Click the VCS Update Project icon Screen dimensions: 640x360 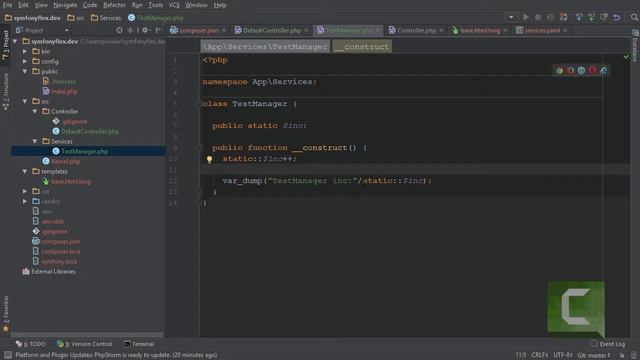pyautogui.click(x=579, y=18)
